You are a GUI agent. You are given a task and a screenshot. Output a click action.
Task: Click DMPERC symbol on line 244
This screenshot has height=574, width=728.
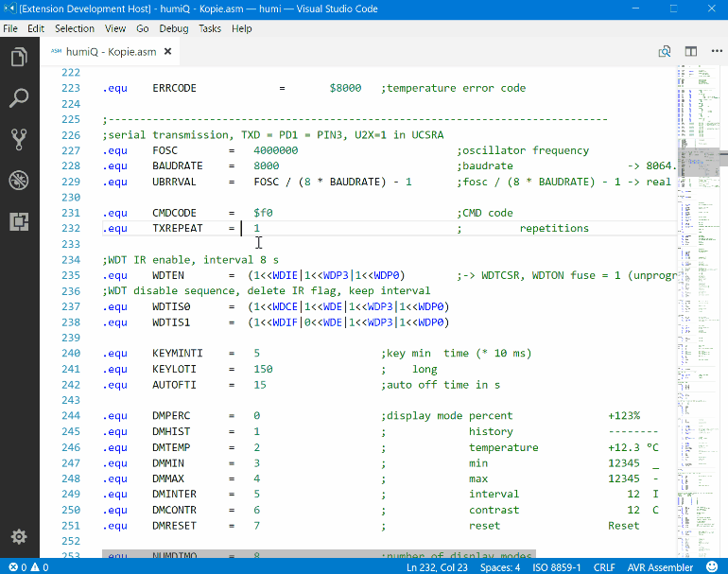(171, 416)
